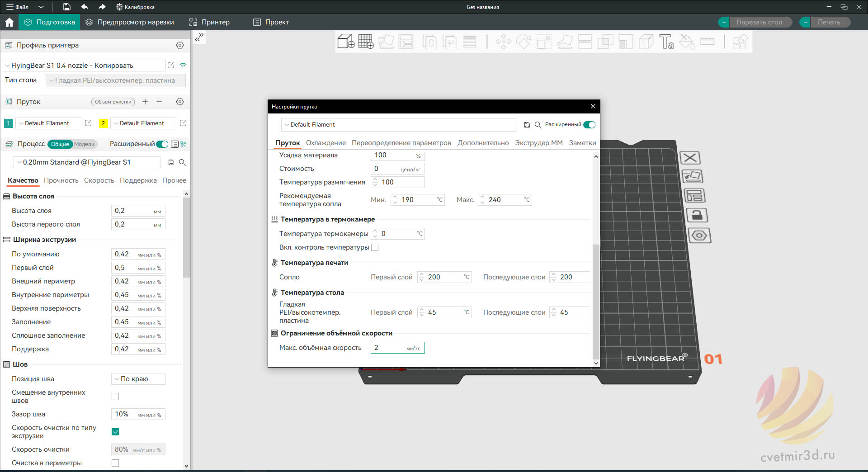The height and width of the screenshot is (472, 868).
Task: Open the Тип стола dropdown
Action: (x=116, y=80)
